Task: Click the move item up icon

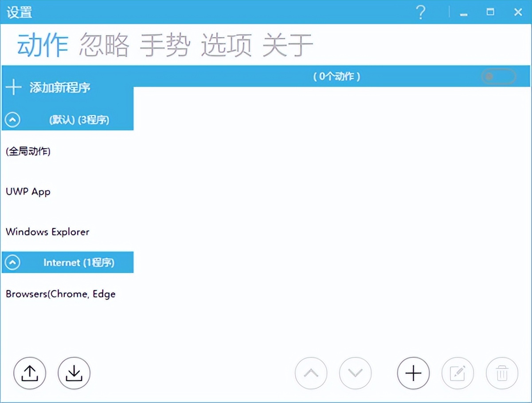Action: point(311,373)
